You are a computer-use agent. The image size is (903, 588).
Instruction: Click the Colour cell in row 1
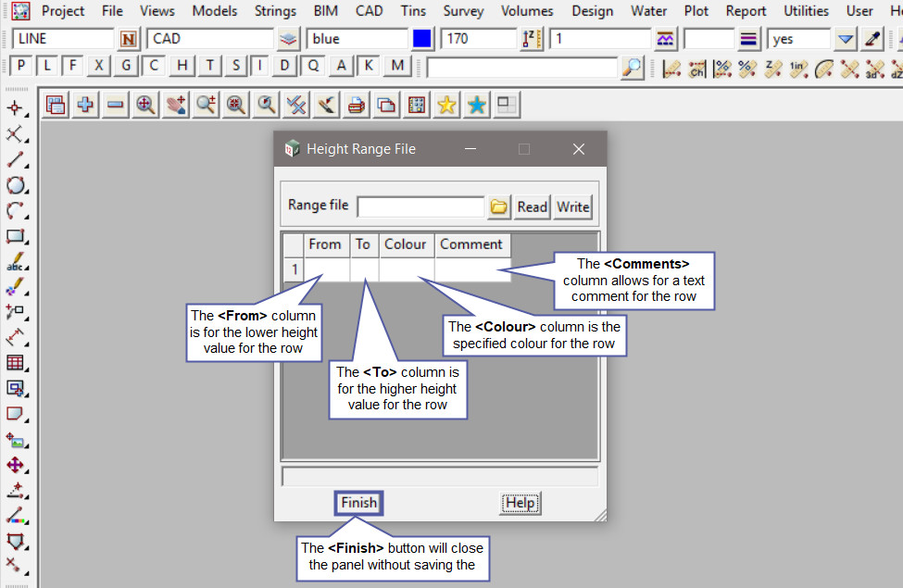(407, 269)
